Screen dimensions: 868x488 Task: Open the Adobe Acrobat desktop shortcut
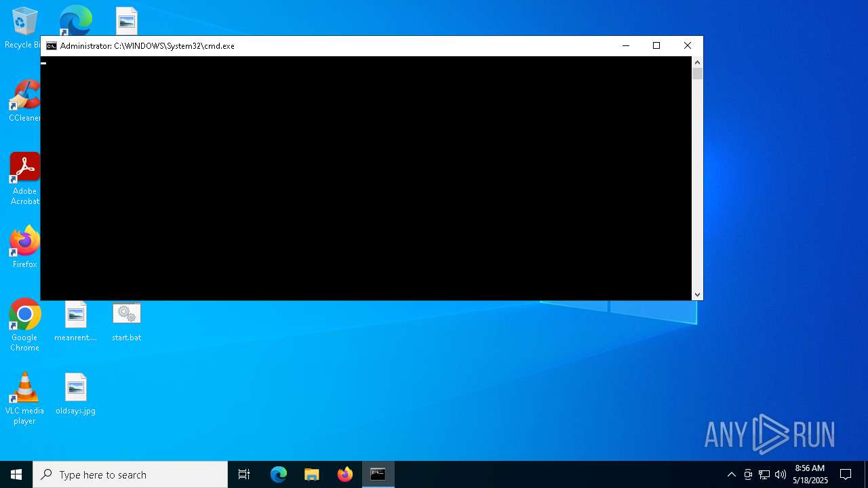(24, 179)
